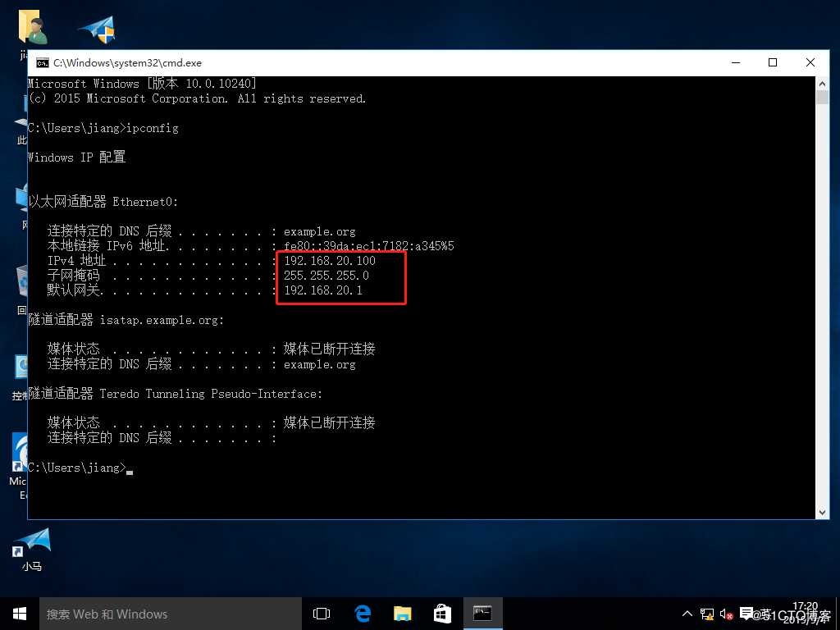This screenshot has height=630, width=840.
Task: Maximize the cmd.exe window
Action: tap(773, 62)
